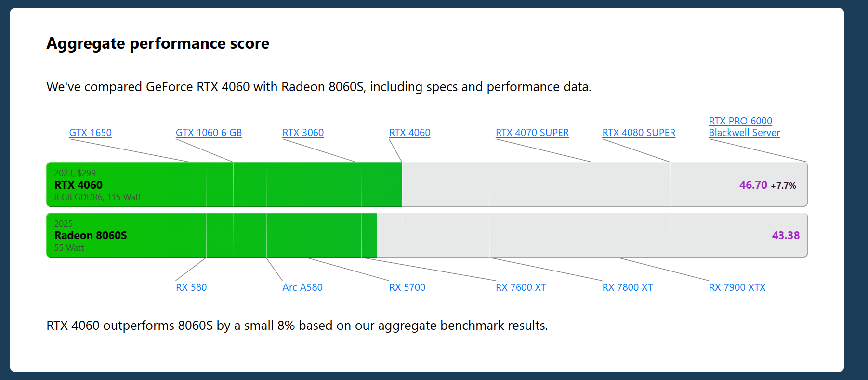Open the RX 7900 XTX link
868x380 pixels.
pos(737,287)
